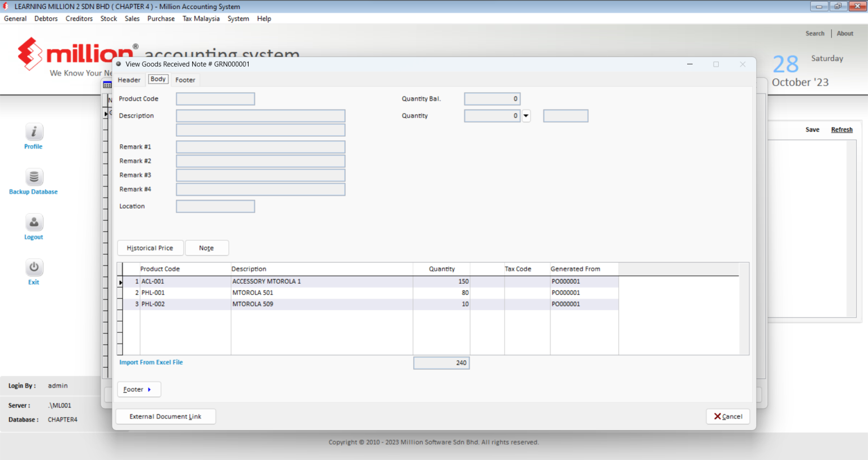Click the Exit power icon
868x460 pixels.
(x=33, y=267)
